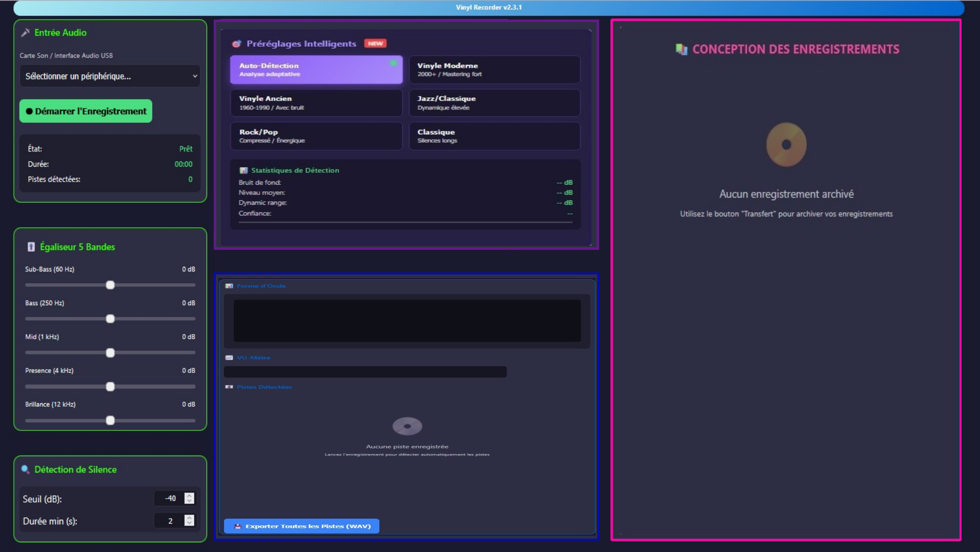Viewport: 980px width, 552px height.
Task: Click the chart icon beside Statistiques de Détection
Action: pyautogui.click(x=243, y=170)
